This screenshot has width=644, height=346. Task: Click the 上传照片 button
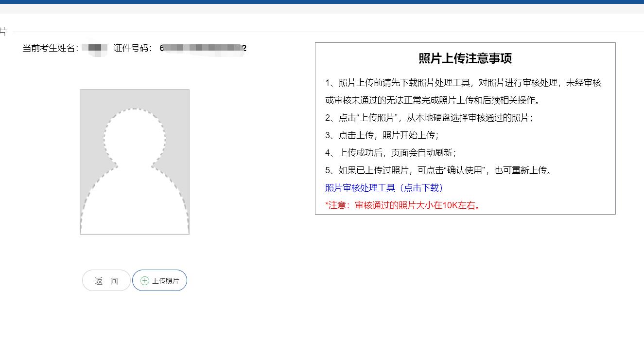159,281
